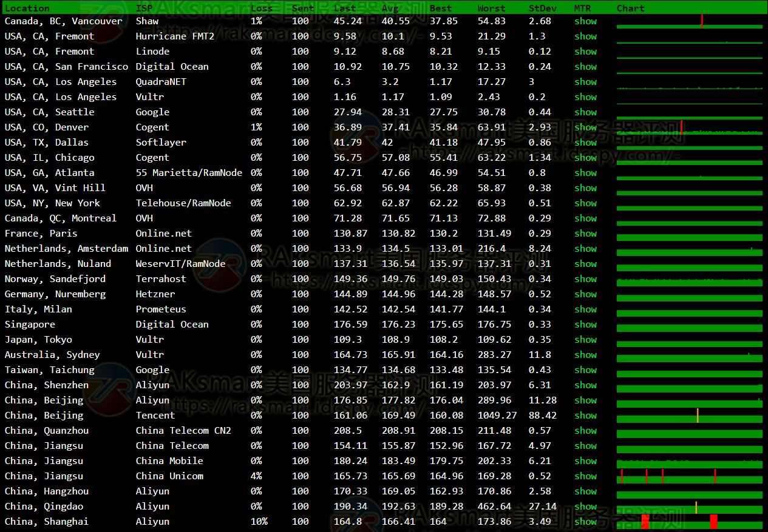
Task: Open show link for Jiangsu China Mobile row
Action: pos(585,461)
